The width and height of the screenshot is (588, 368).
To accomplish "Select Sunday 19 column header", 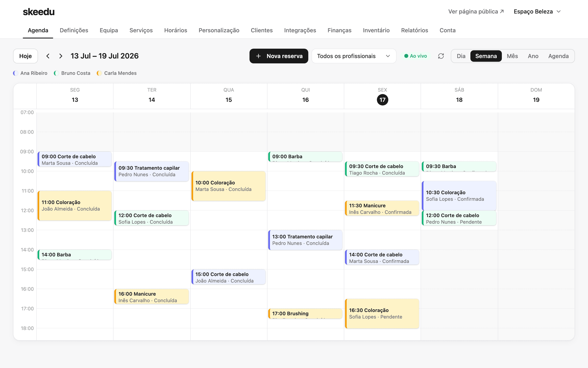I will (536, 96).
